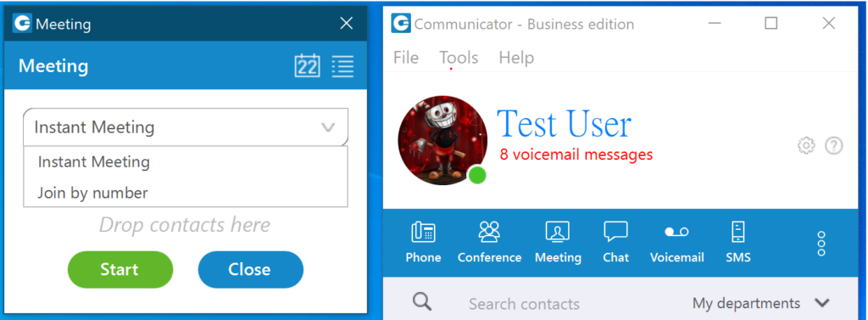Image resolution: width=868 pixels, height=320 pixels.
Task: Click the blue Close button
Action: coord(250,270)
